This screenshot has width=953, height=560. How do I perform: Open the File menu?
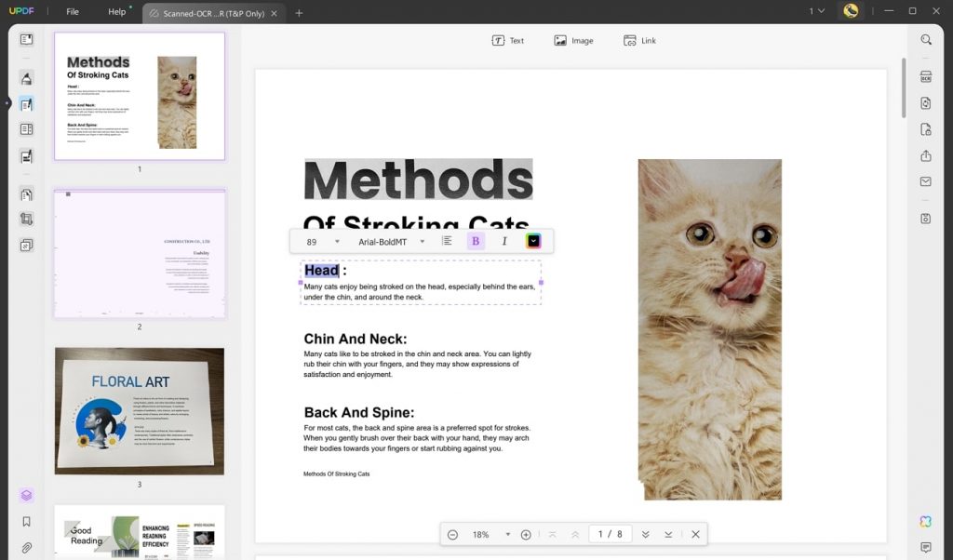tap(72, 12)
